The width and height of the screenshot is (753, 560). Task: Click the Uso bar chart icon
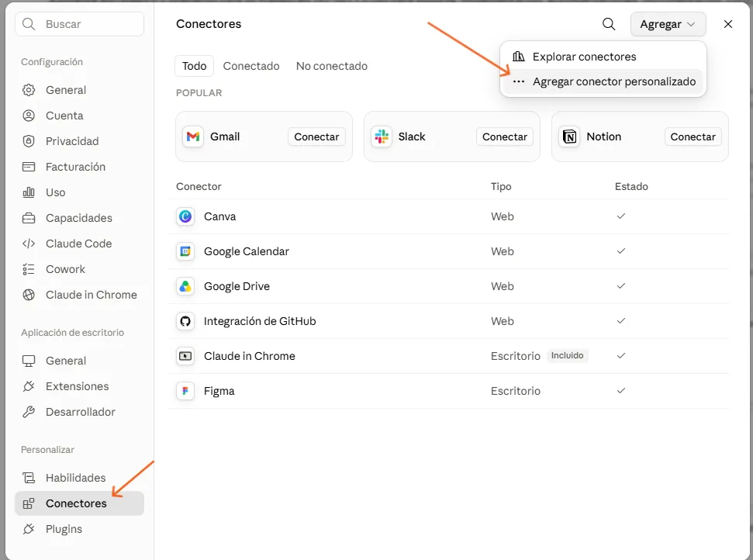[x=29, y=192]
